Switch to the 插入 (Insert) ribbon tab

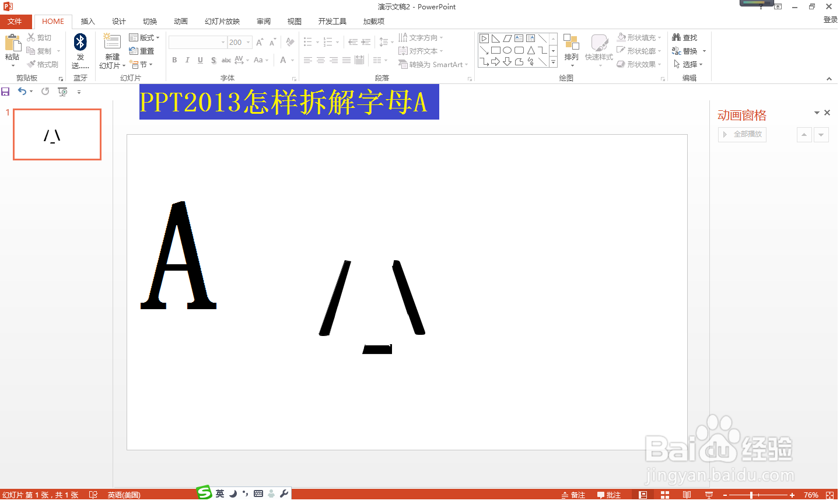(87, 21)
